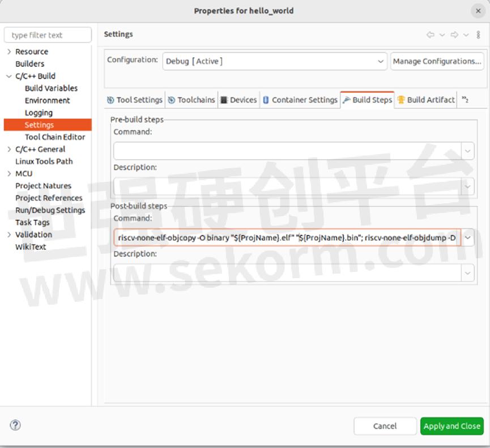
Task: Open the Tool Settings tab
Action: tap(135, 100)
